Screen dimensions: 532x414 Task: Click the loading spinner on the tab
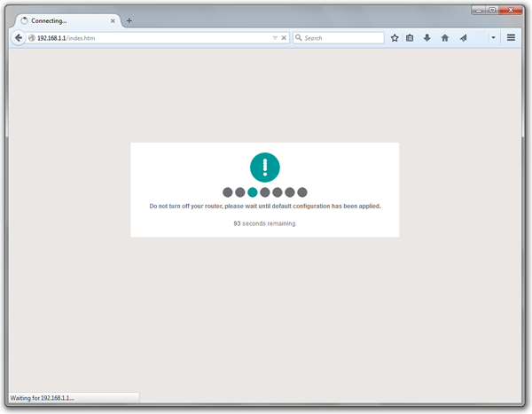click(x=24, y=20)
